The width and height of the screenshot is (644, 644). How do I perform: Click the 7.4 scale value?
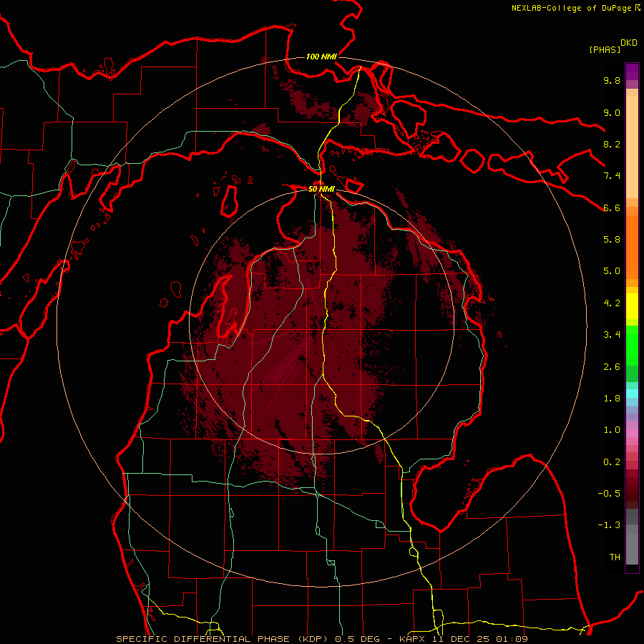[x=612, y=176]
